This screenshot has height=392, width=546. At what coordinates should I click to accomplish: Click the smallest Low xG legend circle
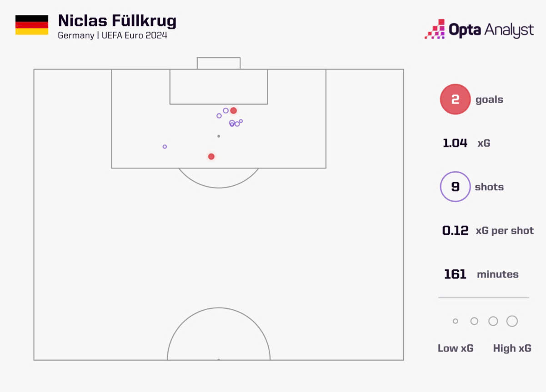(456, 321)
